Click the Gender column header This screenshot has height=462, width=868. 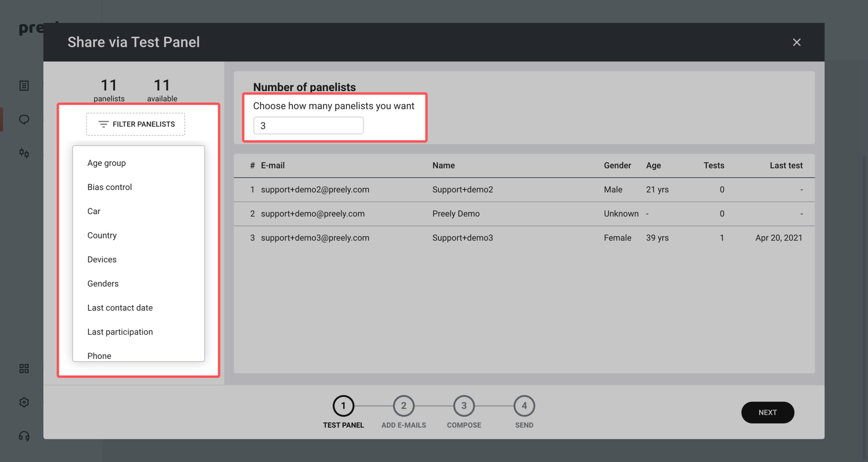tap(617, 166)
